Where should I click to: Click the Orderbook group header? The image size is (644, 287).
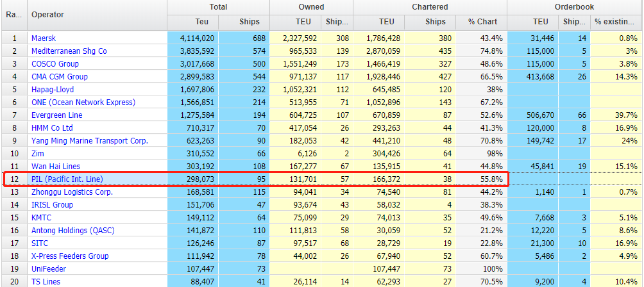(575, 7)
